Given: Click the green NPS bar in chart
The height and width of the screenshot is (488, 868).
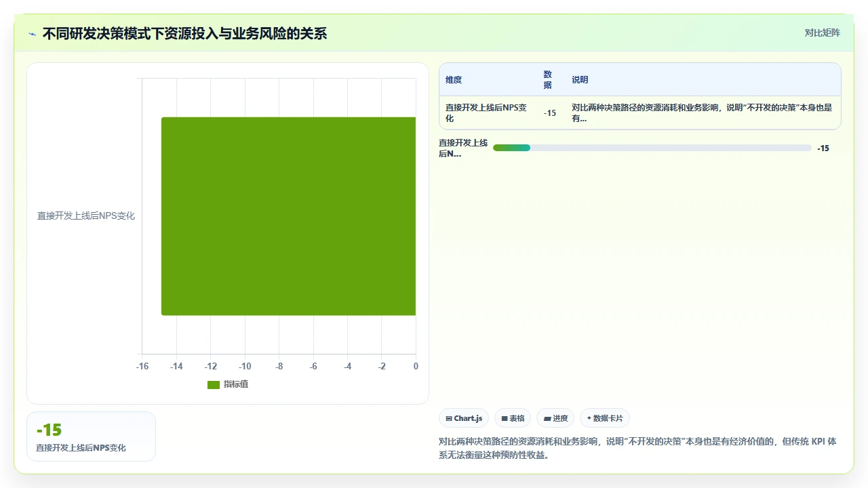Looking at the screenshot, I should click(x=288, y=216).
